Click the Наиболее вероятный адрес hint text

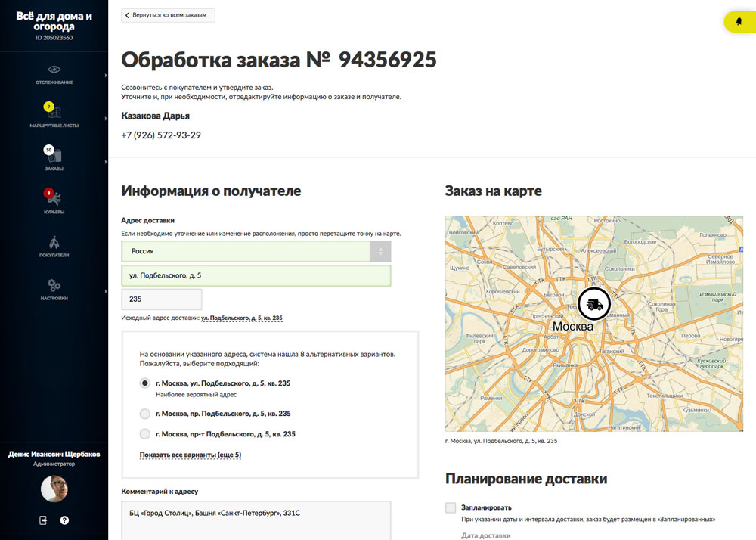coord(197,394)
